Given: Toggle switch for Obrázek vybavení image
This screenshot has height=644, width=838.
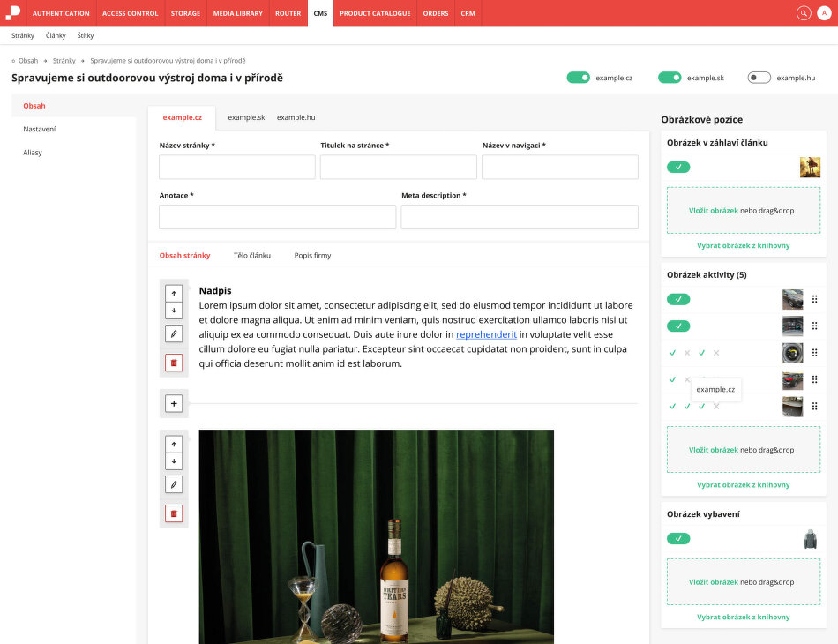Looking at the screenshot, I should click(x=678, y=539).
